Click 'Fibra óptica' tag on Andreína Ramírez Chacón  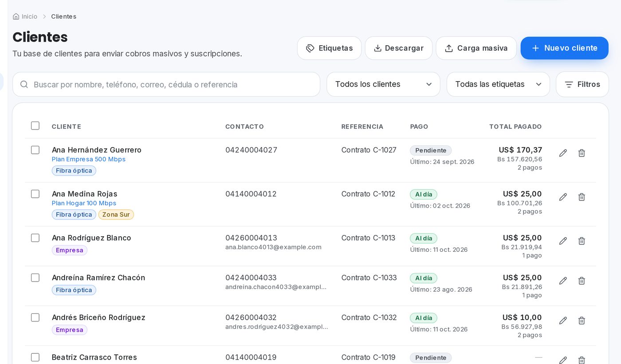[x=74, y=290]
